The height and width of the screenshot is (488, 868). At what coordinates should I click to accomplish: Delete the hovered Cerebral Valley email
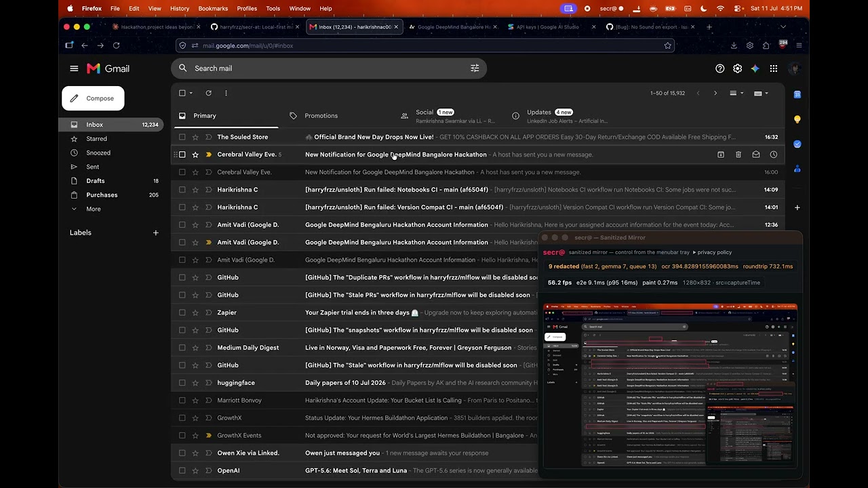(x=738, y=155)
